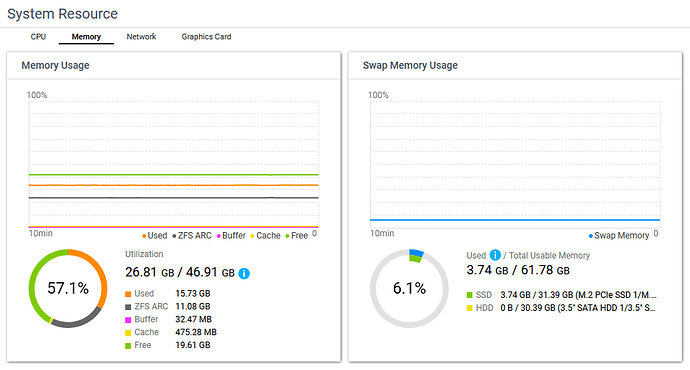This screenshot has height=370, width=690.
Task: Toggle the Free series in chart legend
Action: [297, 236]
